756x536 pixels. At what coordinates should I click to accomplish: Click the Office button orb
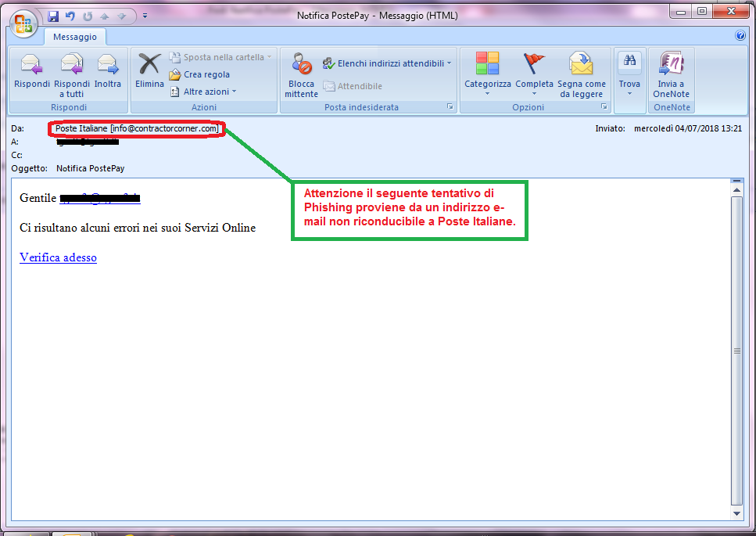click(x=23, y=24)
